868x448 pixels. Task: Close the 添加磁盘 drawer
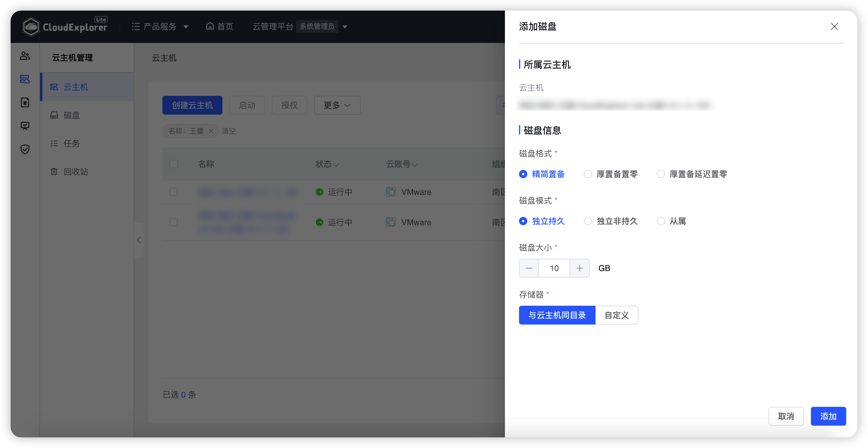[834, 26]
